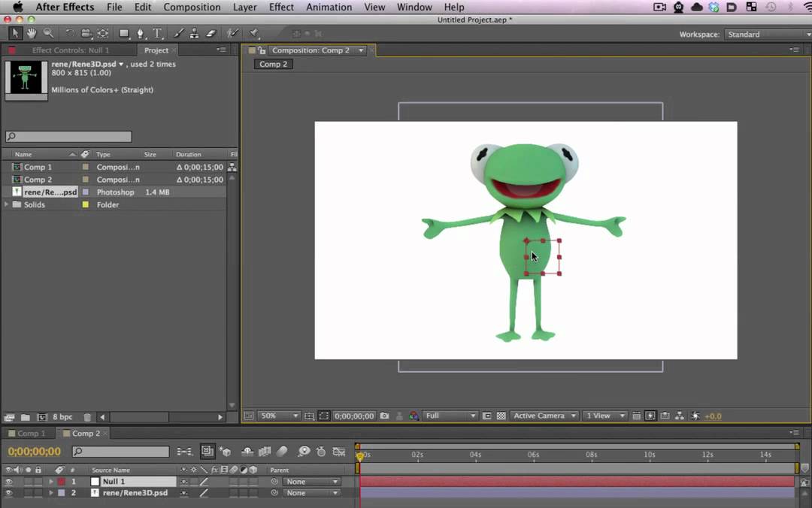Open the Apple menu
This screenshot has width=812, height=508.
coord(17,8)
